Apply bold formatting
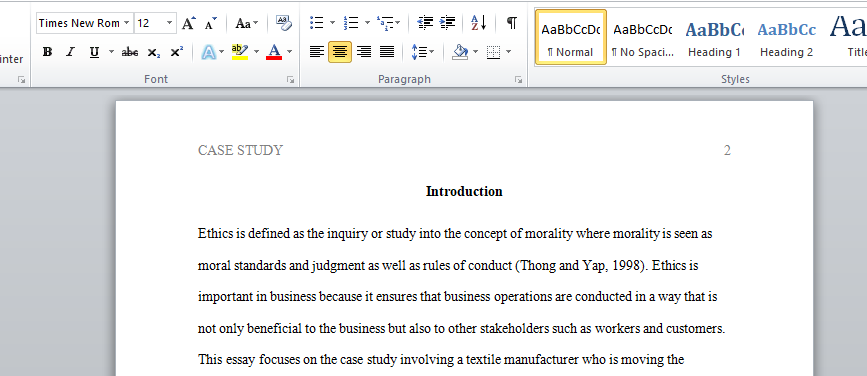867x376 pixels. (x=48, y=52)
